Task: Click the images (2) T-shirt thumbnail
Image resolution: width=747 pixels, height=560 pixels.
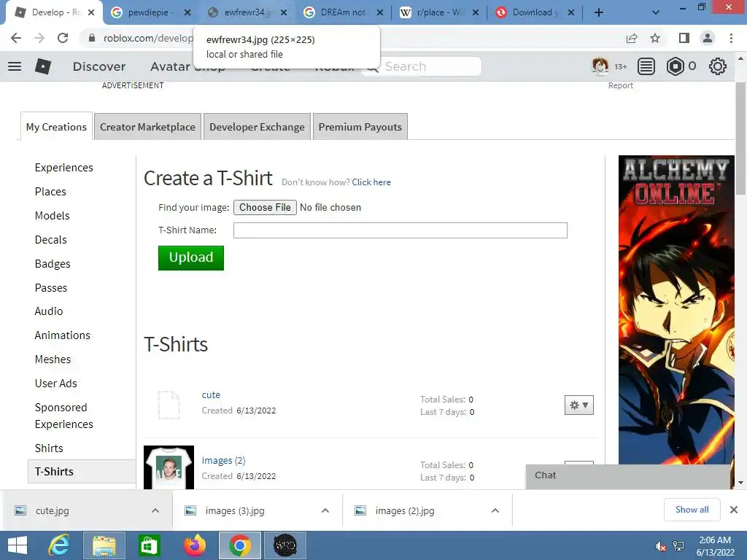Action: [169, 467]
